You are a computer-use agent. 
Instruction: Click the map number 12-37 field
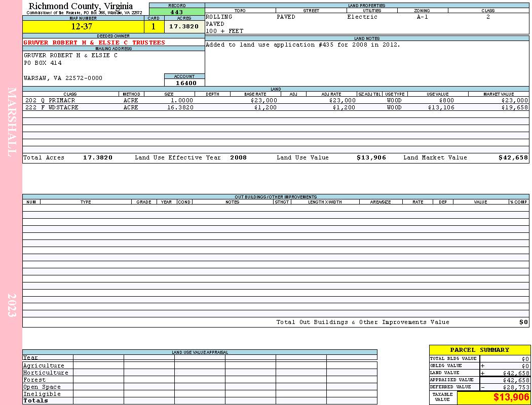point(83,27)
